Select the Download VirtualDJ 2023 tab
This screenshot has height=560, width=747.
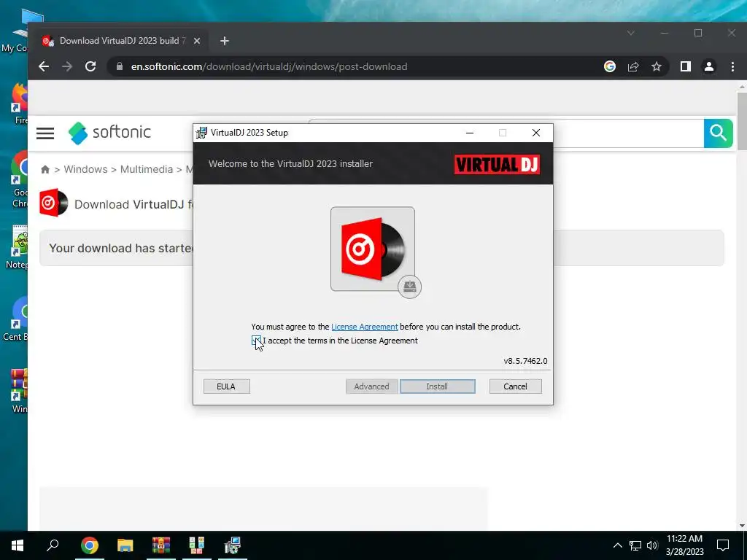click(x=122, y=41)
